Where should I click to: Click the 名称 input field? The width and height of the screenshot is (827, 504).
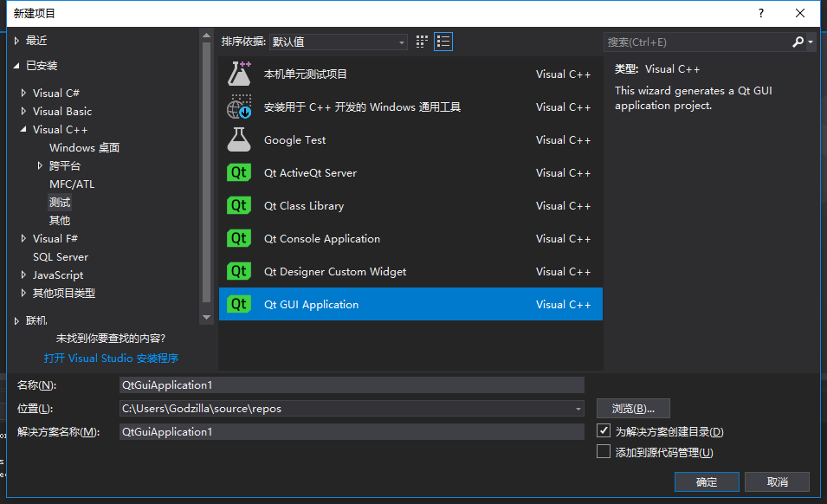(352, 384)
